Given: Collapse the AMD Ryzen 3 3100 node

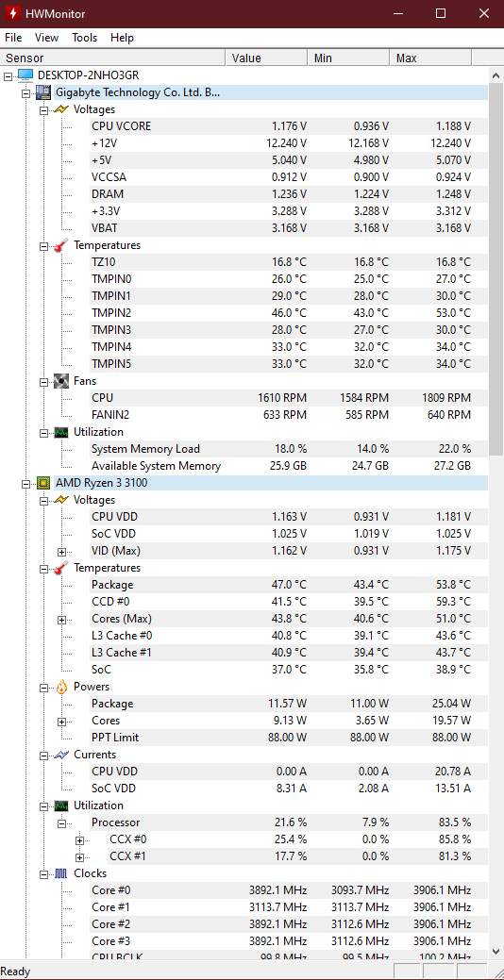Looking at the screenshot, I should pyautogui.click(x=25, y=483).
